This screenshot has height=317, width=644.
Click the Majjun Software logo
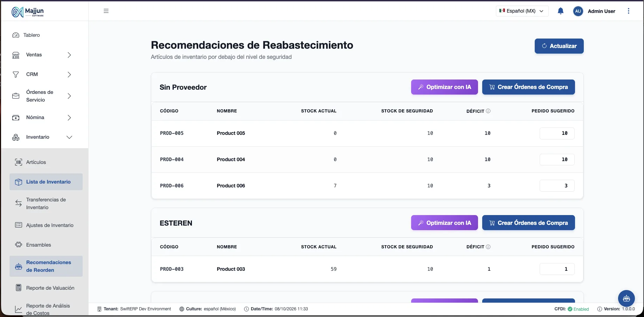tap(28, 12)
